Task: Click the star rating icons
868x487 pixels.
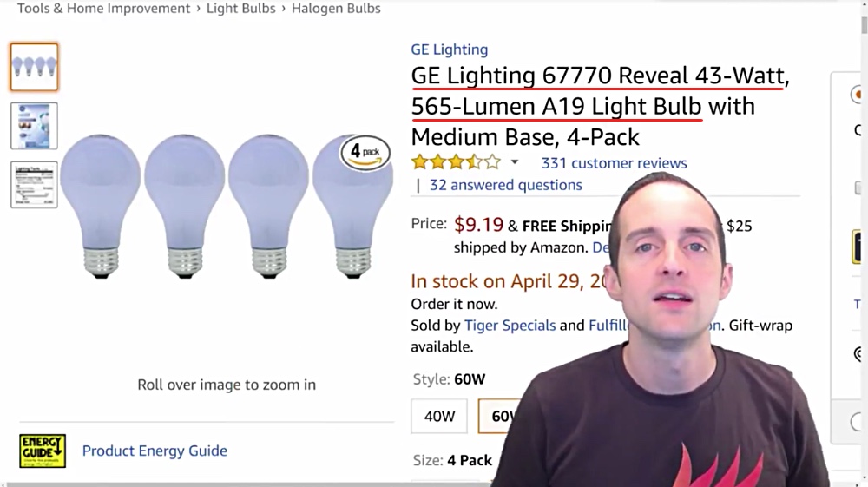Action: (x=456, y=162)
